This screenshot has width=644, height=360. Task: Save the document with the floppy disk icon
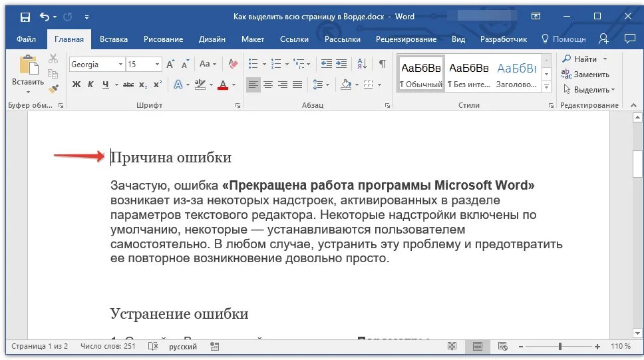coord(25,17)
